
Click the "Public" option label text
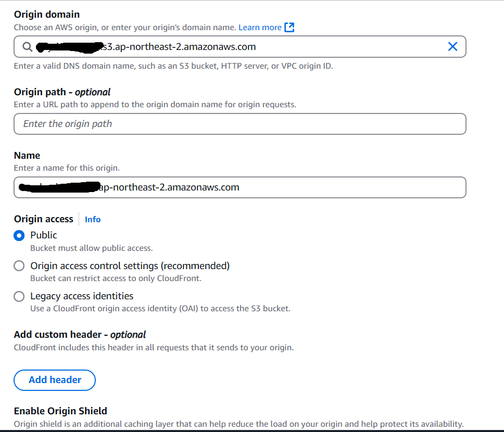point(44,235)
